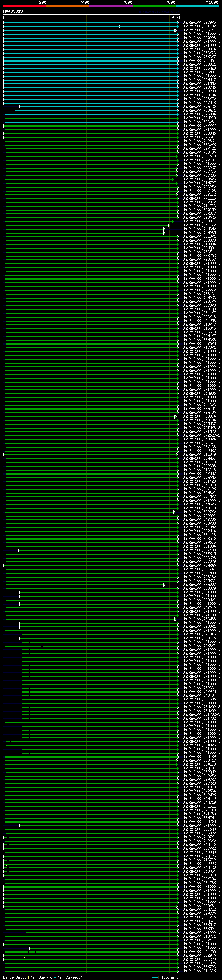This screenshot has width=222, height=980.
Task: Select label UniRef100_Q00WM5
Action: 199,133
